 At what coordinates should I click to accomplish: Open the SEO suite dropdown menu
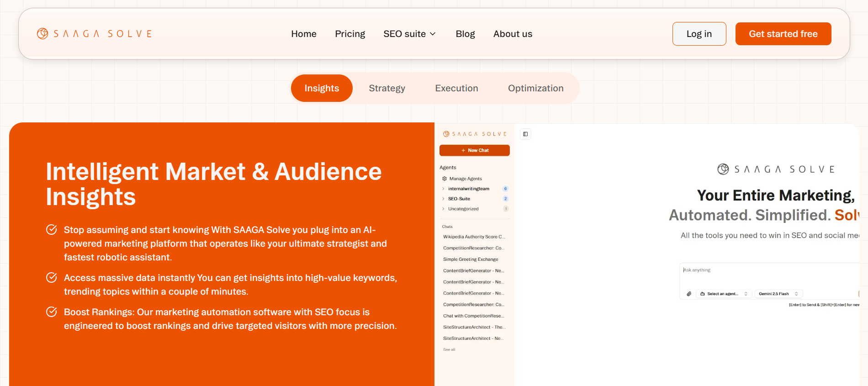tap(410, 34)
